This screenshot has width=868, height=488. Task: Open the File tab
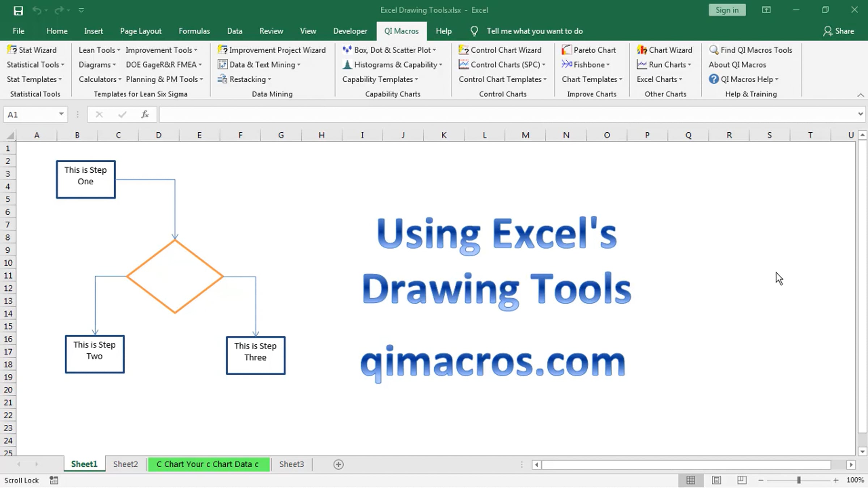(18, 31)
